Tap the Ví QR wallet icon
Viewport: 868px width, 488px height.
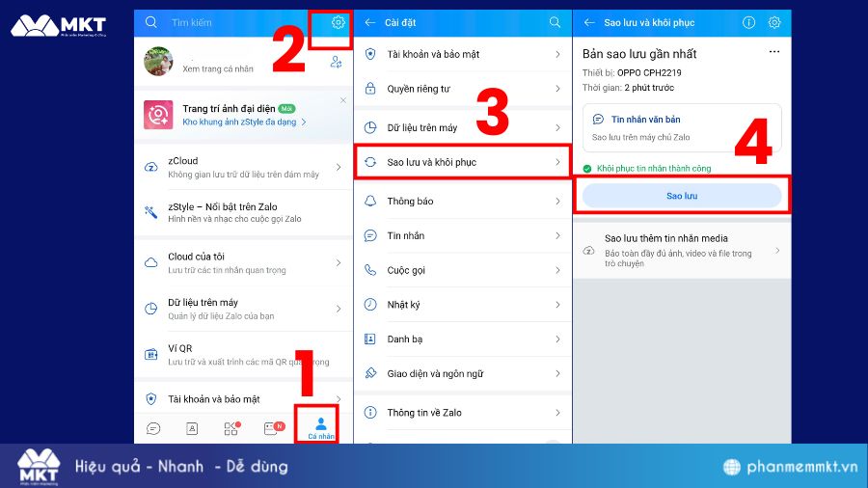150,354
